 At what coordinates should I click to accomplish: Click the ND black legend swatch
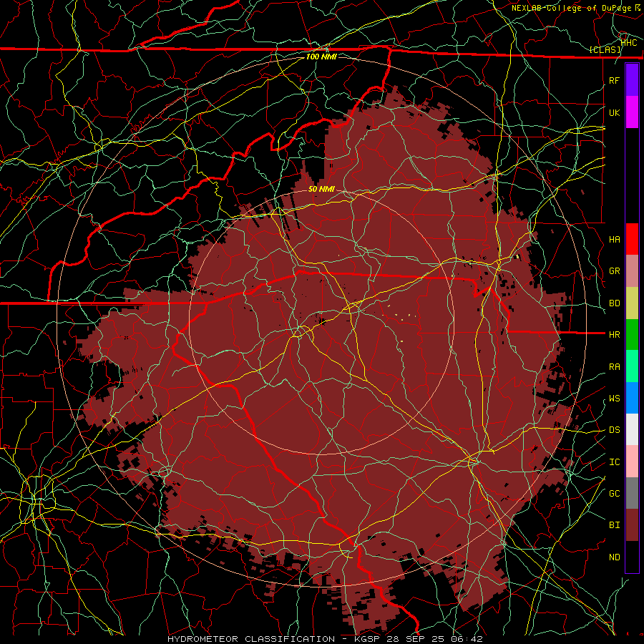click(x=632, y=557)
